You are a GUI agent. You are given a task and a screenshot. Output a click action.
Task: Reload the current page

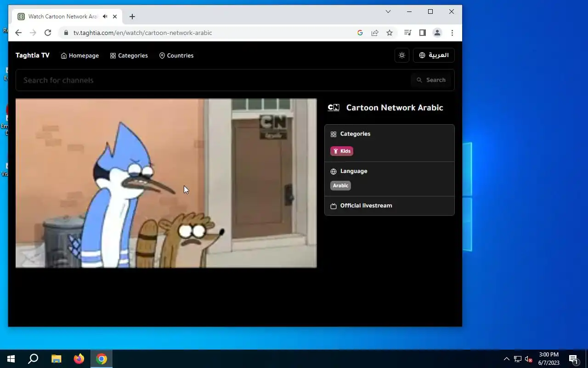point(48,33)
